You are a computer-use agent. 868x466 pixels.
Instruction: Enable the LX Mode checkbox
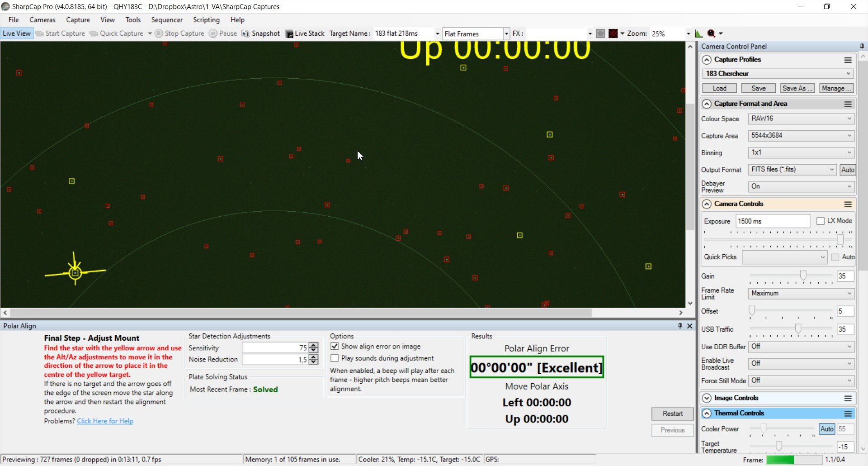point(821,221)
